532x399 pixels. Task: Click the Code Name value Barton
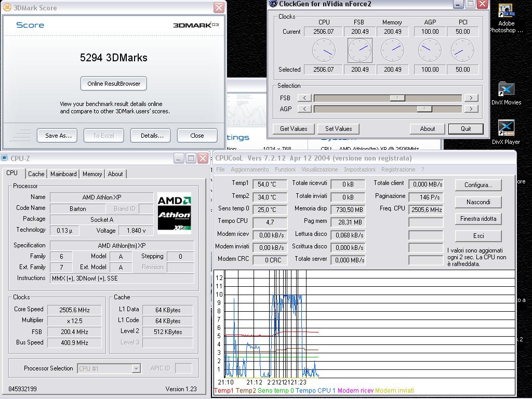[78, 209]
